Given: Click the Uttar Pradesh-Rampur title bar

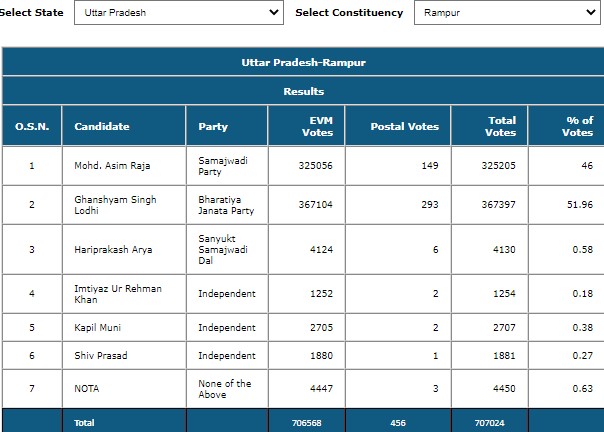Looking at the screenshot, I should 303,62.
